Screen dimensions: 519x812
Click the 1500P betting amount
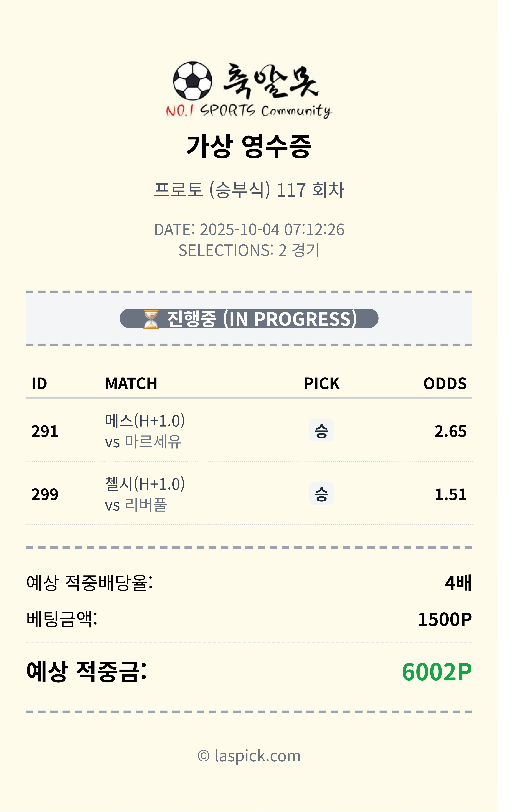click(x=444, y=619)
